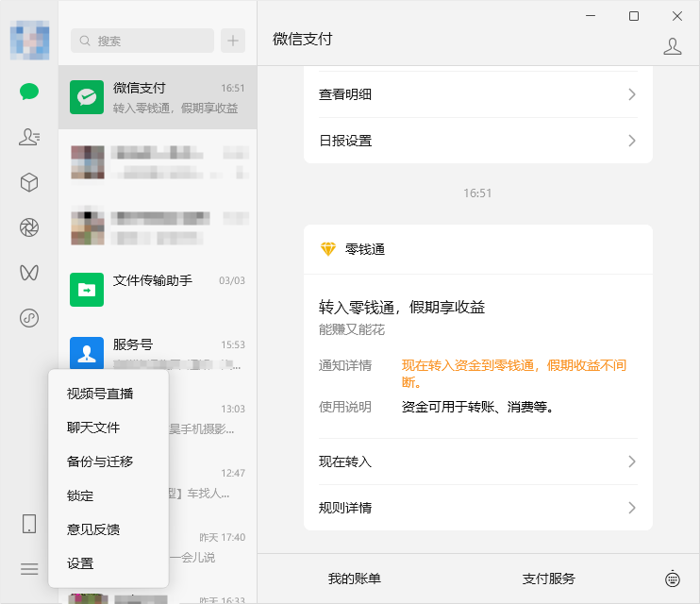Maximize the WeChat window
This screenshot has height=604, width=700.
(634, 16)
